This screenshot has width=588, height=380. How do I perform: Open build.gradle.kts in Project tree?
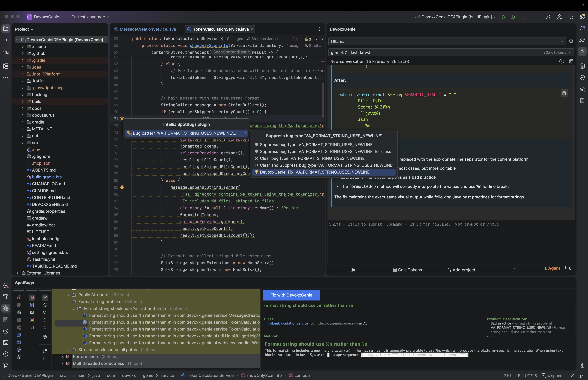[47, 177]
